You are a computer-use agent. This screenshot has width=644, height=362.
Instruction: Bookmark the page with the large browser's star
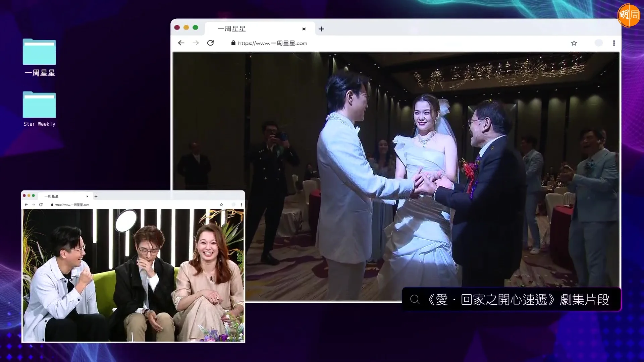click(574, 43)
